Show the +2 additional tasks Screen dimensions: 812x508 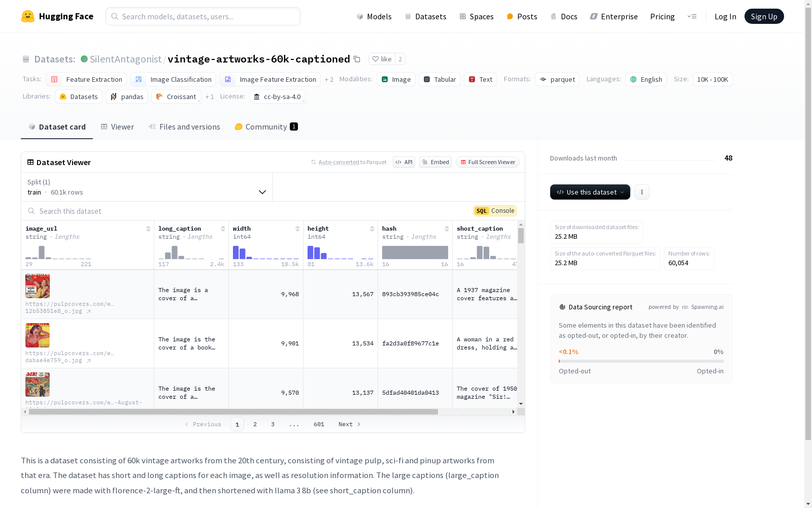(x=329, y=79)
